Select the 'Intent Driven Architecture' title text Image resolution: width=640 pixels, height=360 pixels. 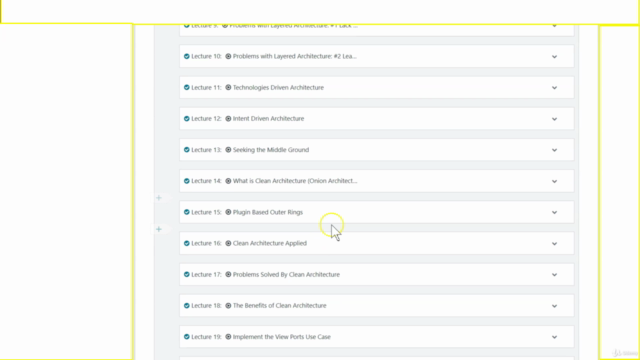(x=268, y=119)
